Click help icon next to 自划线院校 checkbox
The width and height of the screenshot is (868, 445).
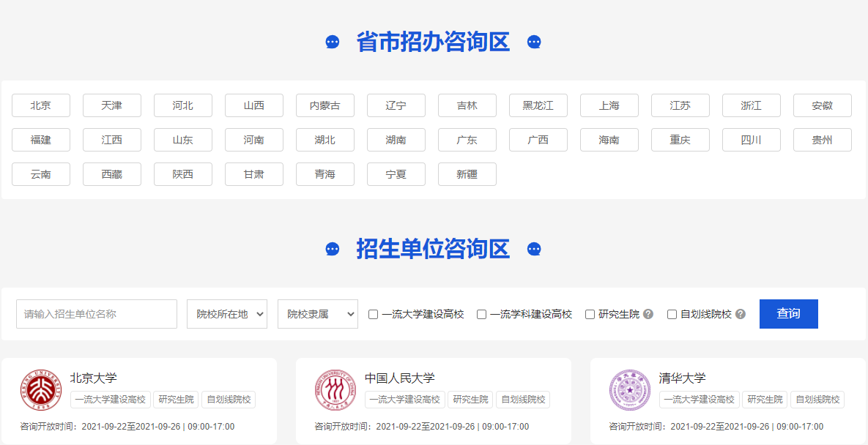(741, 314)
